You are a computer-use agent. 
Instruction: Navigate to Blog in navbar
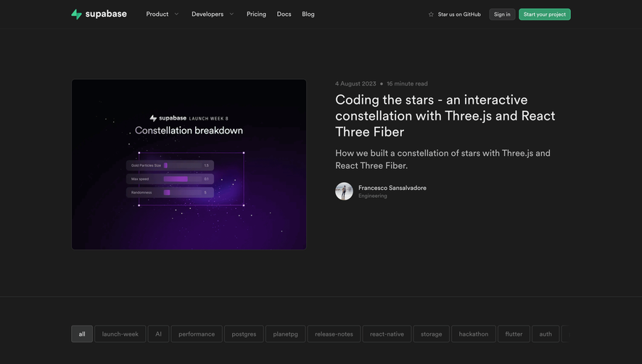pyautogui.click(x=308, y=14)
